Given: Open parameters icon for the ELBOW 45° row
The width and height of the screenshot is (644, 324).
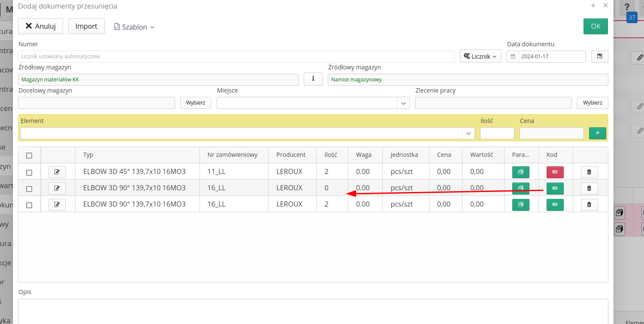Looking at the screenshot, I should [x=520, y=172].
